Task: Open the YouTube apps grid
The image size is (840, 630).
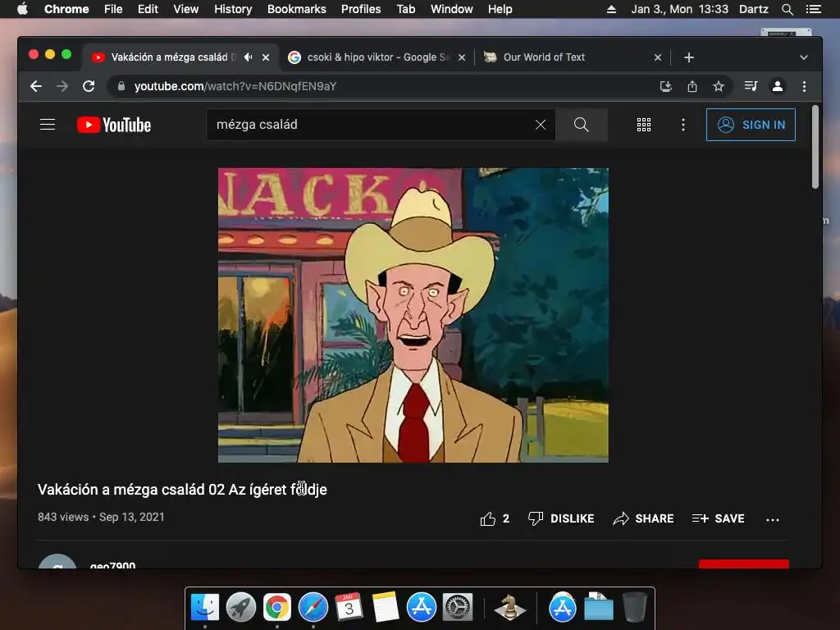Action: (x=644, y=125)
